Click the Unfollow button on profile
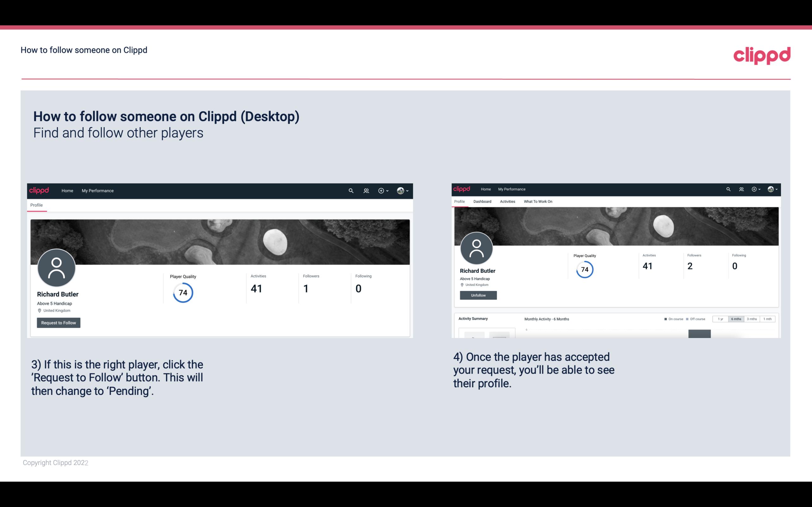Viewport: 812px width, 507px height. coord(477,295)
